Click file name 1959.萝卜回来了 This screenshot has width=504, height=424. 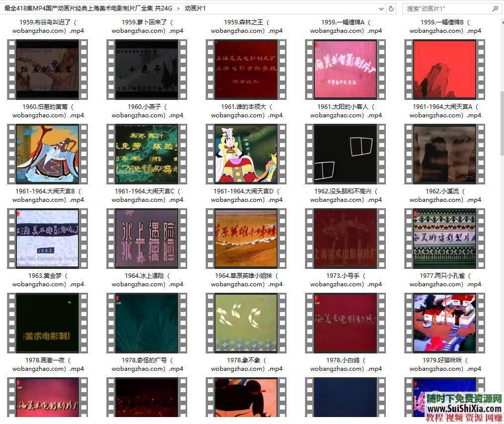coord(147,26)
